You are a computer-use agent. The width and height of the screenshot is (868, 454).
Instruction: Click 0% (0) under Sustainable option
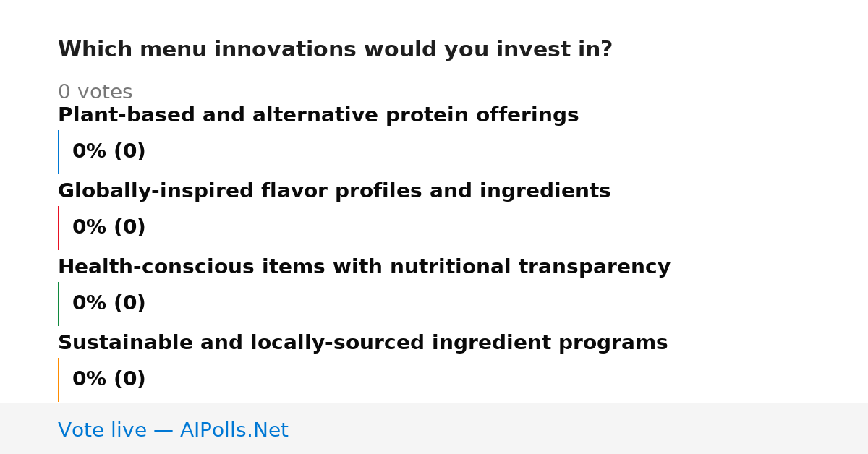[x=109, y=380]
